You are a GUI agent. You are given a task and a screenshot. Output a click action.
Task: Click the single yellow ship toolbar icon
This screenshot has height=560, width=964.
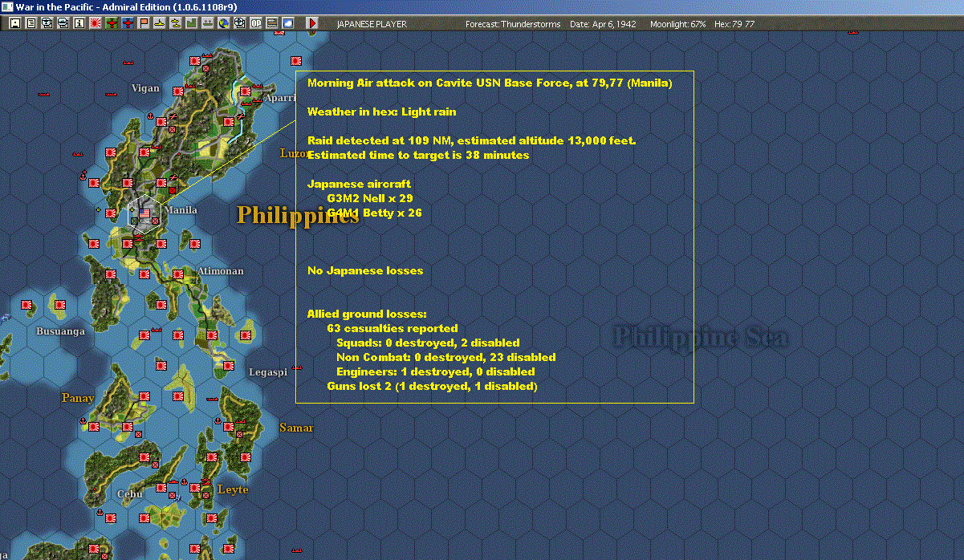[x=160, y=23]
